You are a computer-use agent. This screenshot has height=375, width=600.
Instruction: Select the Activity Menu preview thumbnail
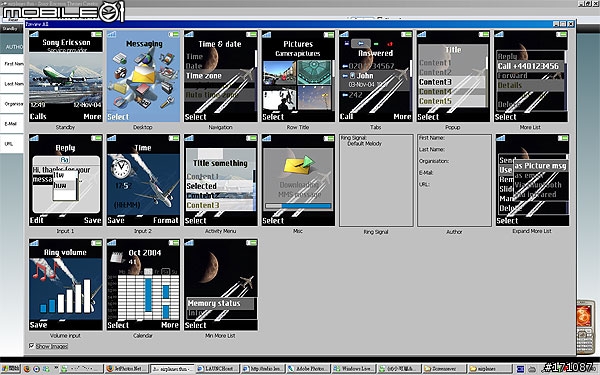click(221, 180)
